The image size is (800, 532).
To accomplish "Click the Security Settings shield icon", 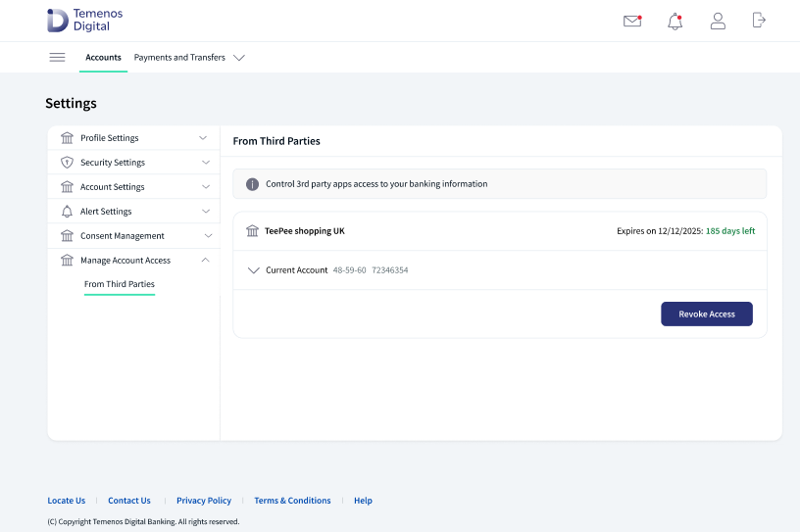I will point(67,163).
